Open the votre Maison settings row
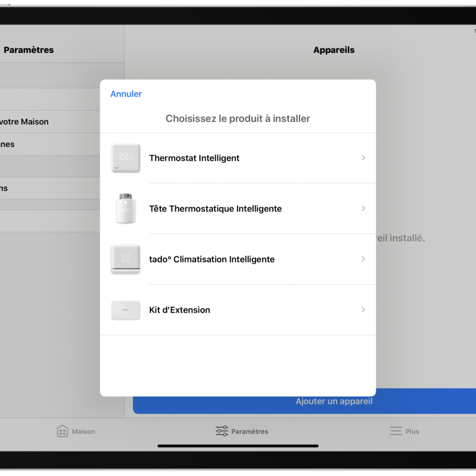Screen dimensions: 476x476 [50, 122]
